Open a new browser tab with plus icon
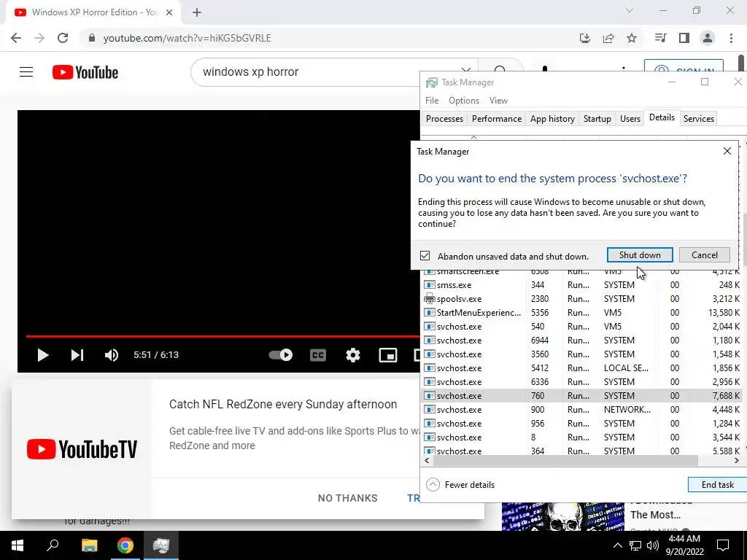Viewport: 747px width, 560px height. pyautogui.click(x=197, y=12)
